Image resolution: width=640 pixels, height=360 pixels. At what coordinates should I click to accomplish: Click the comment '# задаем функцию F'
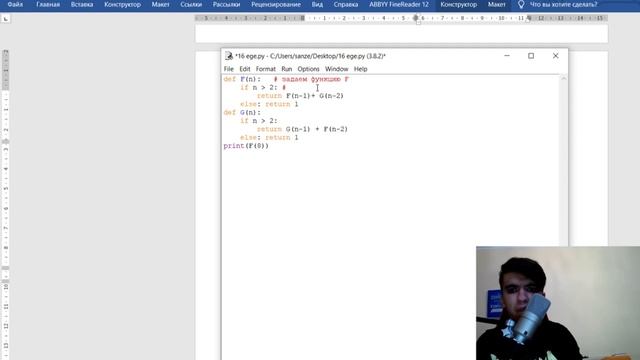[311, 79]
